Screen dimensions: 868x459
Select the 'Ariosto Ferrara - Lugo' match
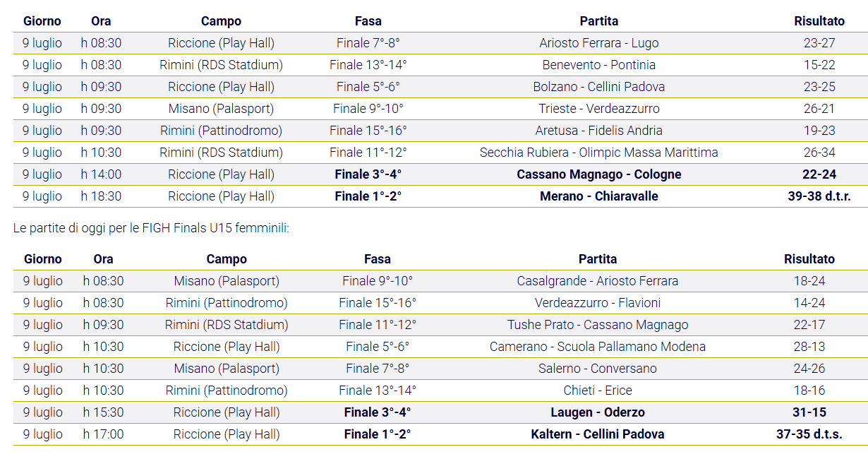(599, 43)
